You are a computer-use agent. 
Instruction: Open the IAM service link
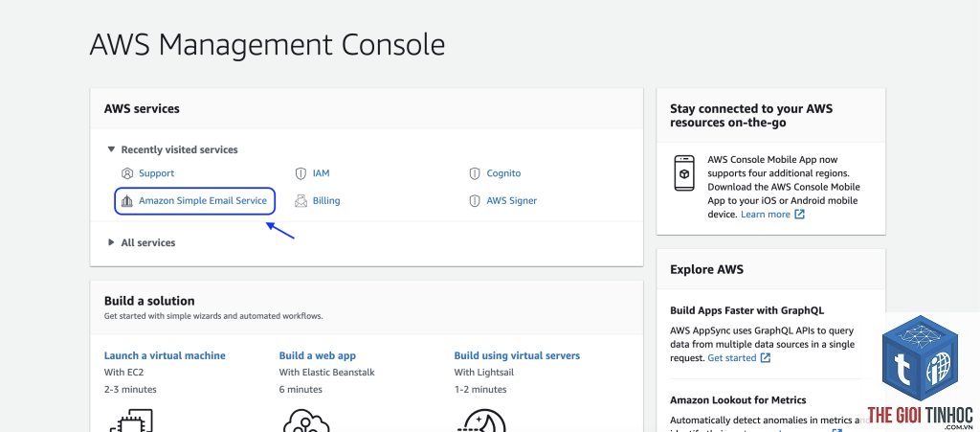pyautogui.click(x=322, y=173)
